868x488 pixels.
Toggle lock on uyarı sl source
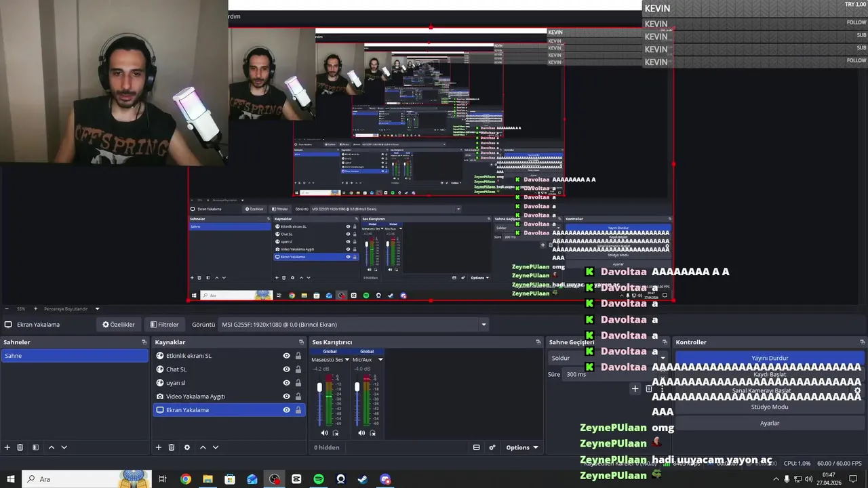coord(298,383)
